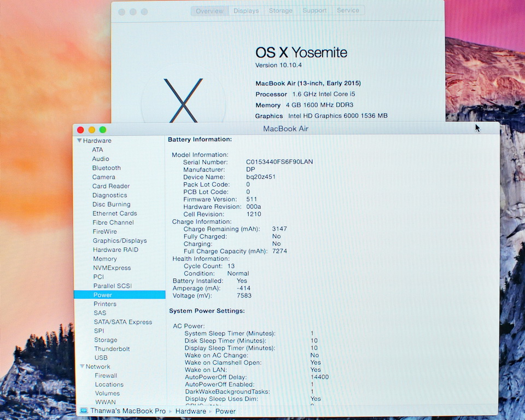Click AutoPowerOff Delay value 14400
The width and height of the screenshot is (525, 420).
point(320,377)
